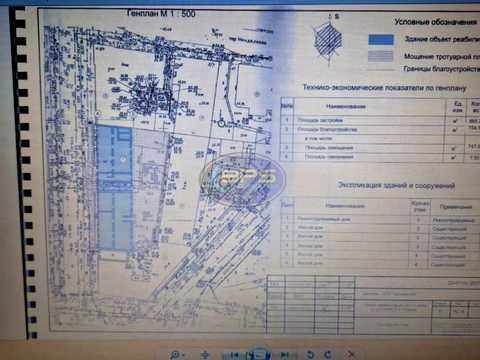The height and width of the screenshot is (360, 480).
Task: Click the blue legend swatch for the building
Action: 381,39
